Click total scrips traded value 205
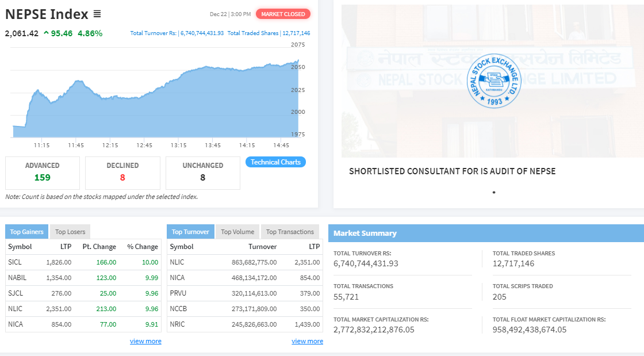644x356 pixels. (x=500, y=297)
